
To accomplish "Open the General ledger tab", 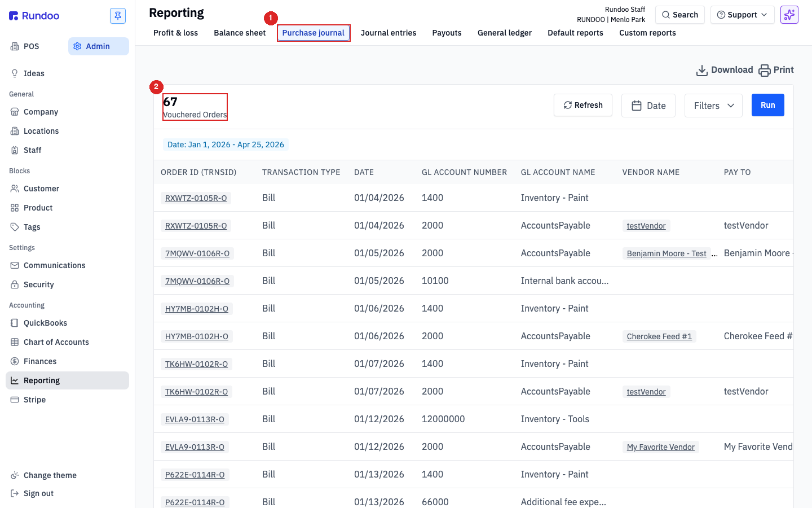I will coord(505,33).
